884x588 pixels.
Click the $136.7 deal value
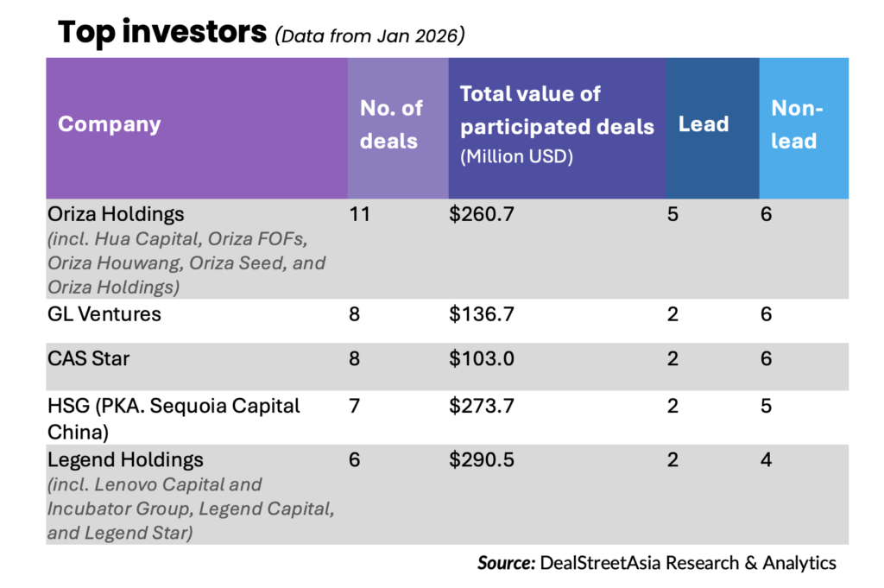click(482, 313)
